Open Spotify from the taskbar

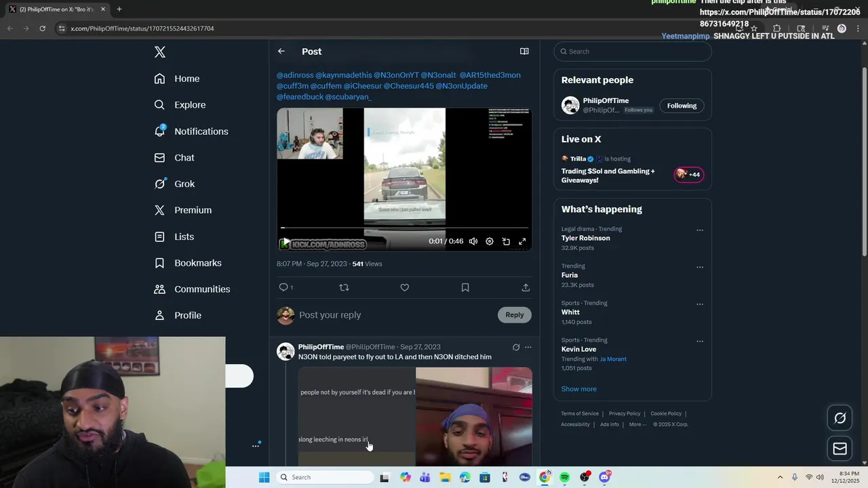coord(564,477)
